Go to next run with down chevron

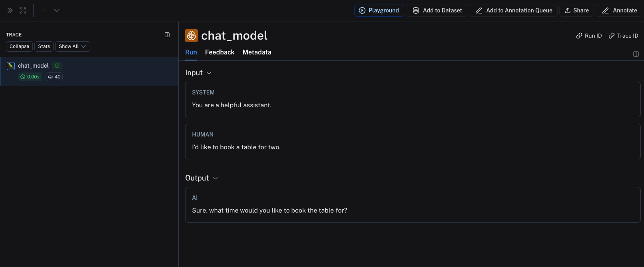pos(57,10)
